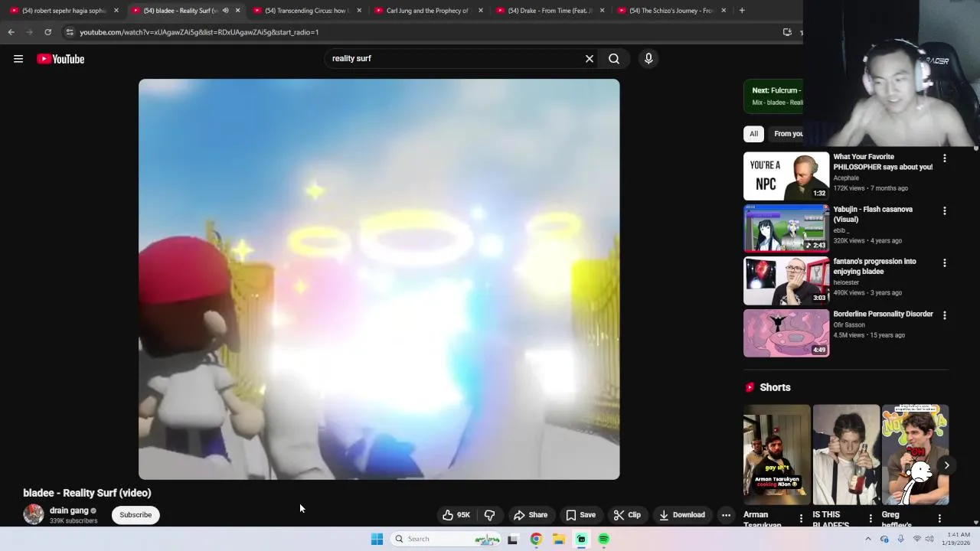The image size is (980, 551).
Task: Show hidden system tray icons chevron
Action: (867, 539)
